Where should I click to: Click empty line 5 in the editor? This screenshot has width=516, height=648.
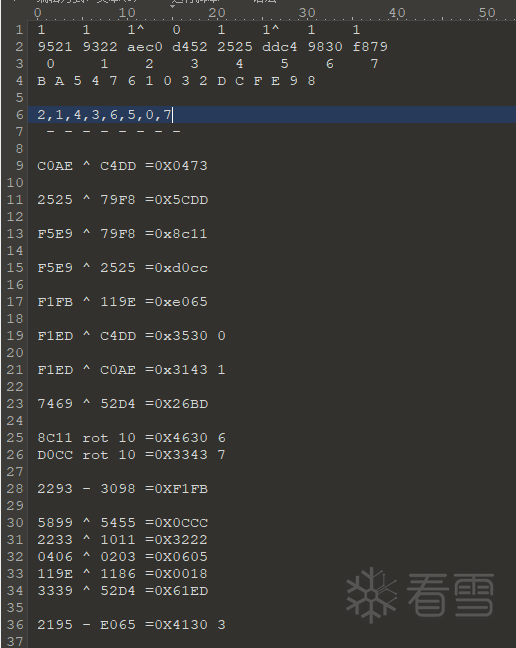(x=272, y=98)
